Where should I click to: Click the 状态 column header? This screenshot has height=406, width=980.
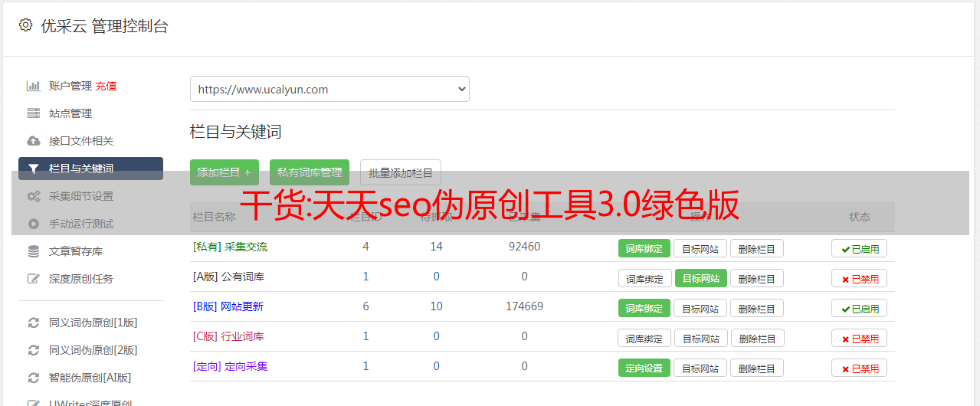860,217
